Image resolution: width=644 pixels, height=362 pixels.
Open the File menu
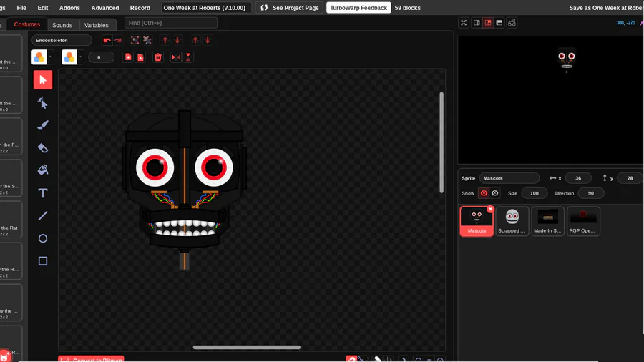(x=21, y=8)
